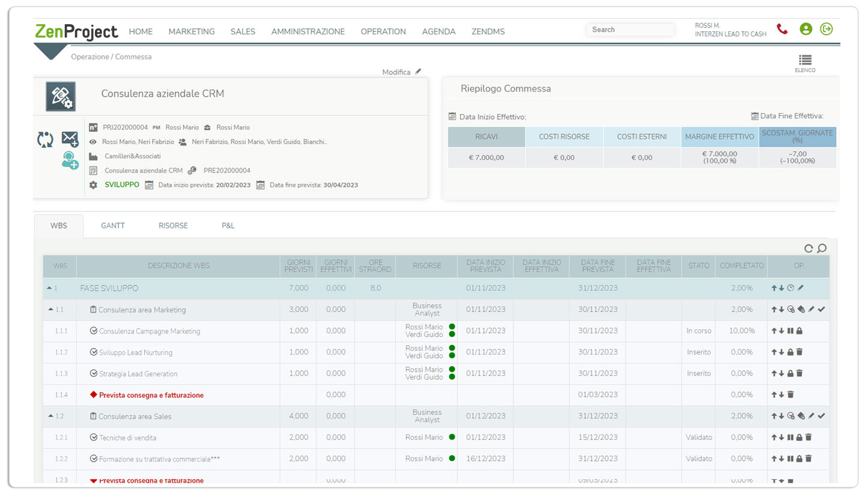Click the green SVILUPPO status text

(122, 184)
